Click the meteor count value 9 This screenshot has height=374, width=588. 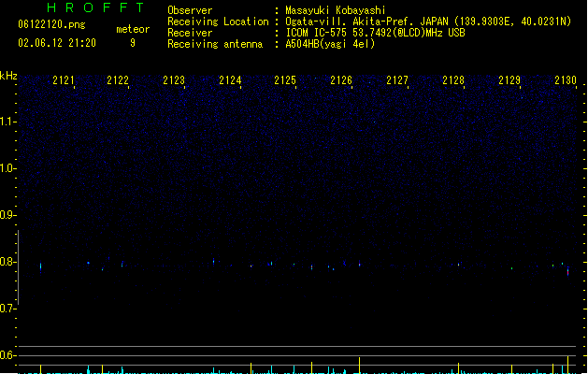pos(133,43)
